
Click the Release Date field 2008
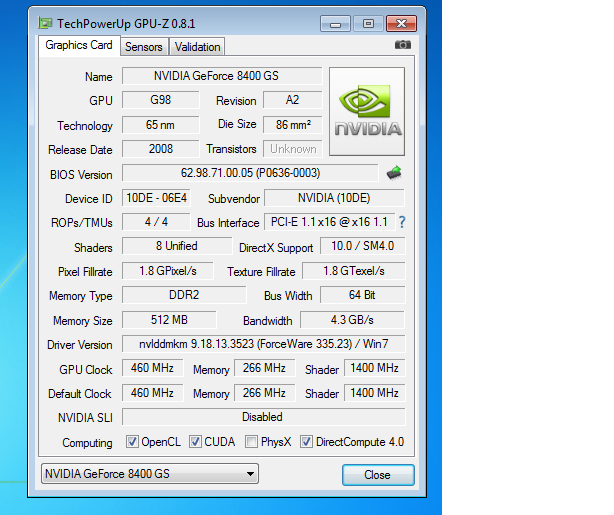tap(161, 149)
